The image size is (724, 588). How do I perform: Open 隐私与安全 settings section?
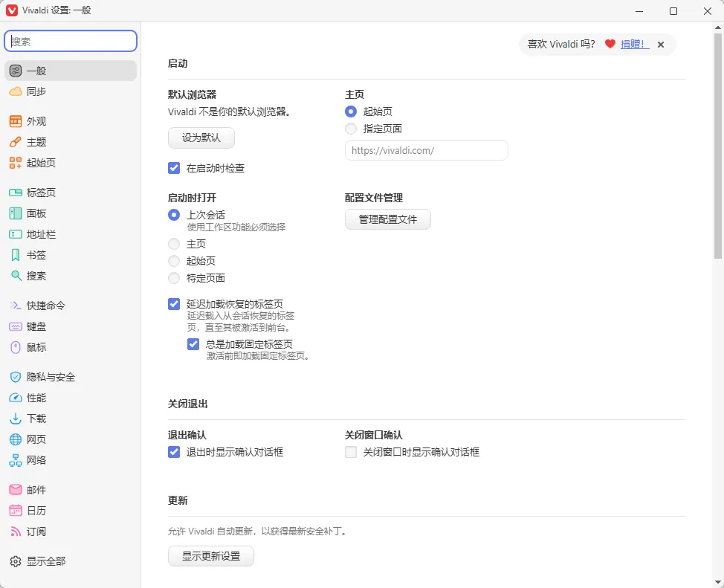[71, 377]
